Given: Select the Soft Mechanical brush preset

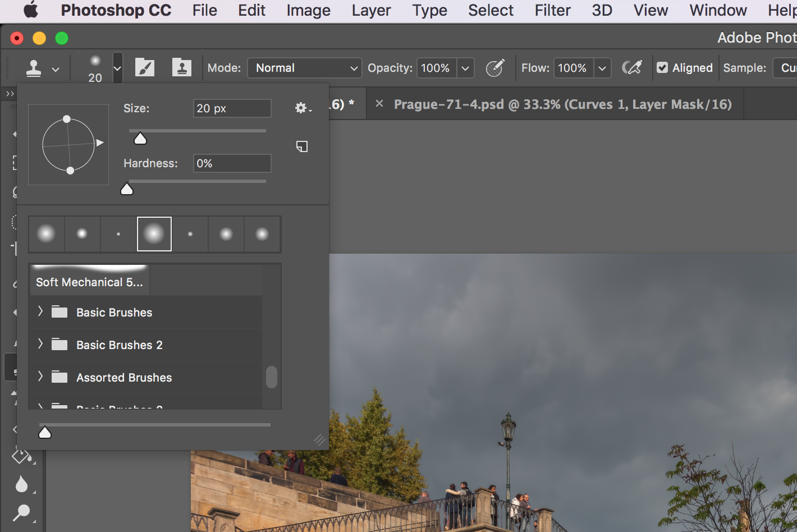Looking at the screenshot, I should [90, 279].
